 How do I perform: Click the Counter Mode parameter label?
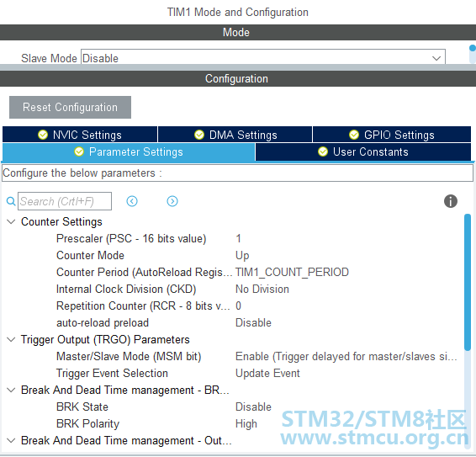[91, 256]
